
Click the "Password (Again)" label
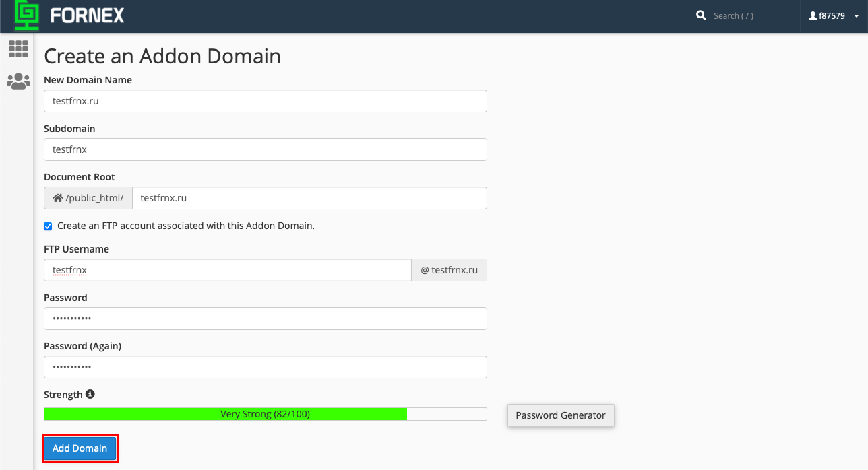point(82,346)
